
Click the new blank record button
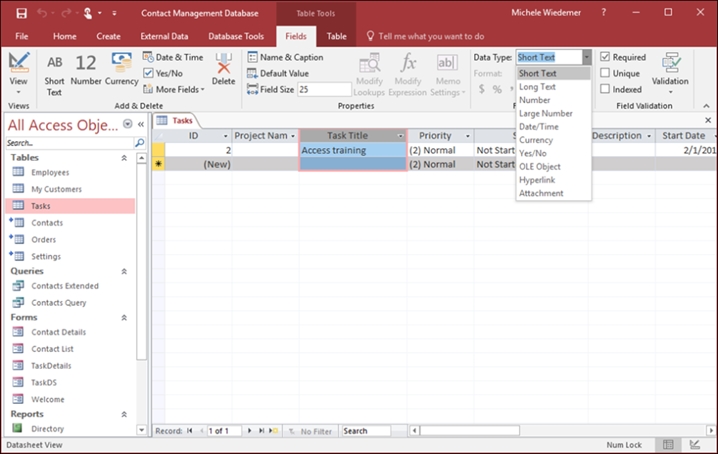(x=273, y=431)
